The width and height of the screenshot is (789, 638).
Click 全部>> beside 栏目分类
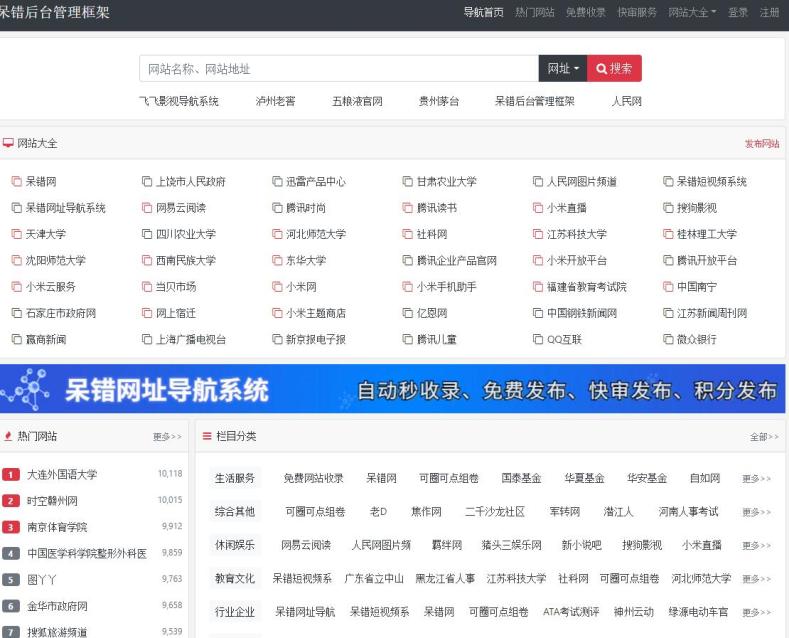[x=764, y=437]
